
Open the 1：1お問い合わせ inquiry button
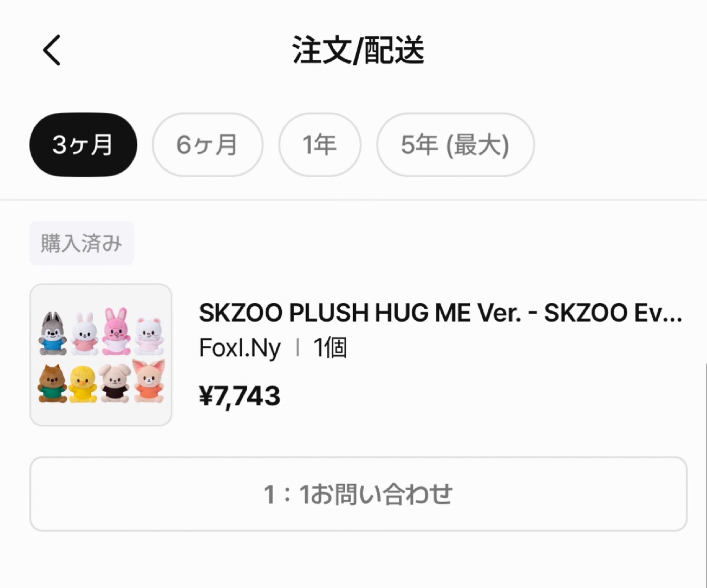tap(358, 494)
